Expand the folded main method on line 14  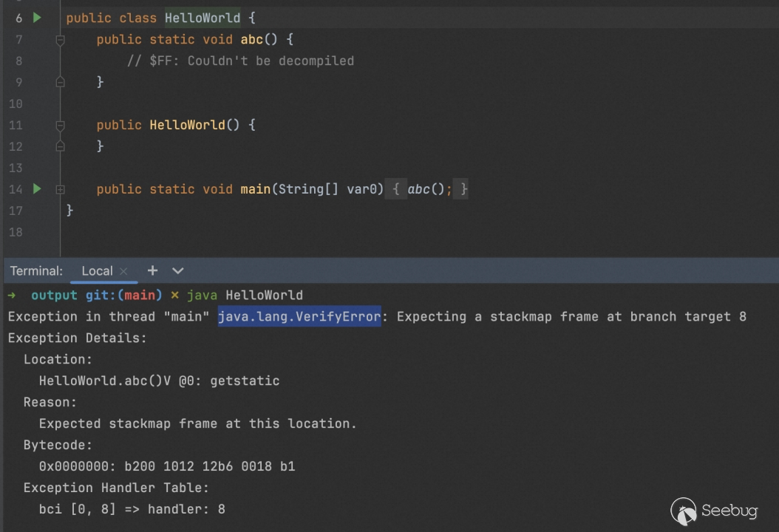tap(60, 190)
